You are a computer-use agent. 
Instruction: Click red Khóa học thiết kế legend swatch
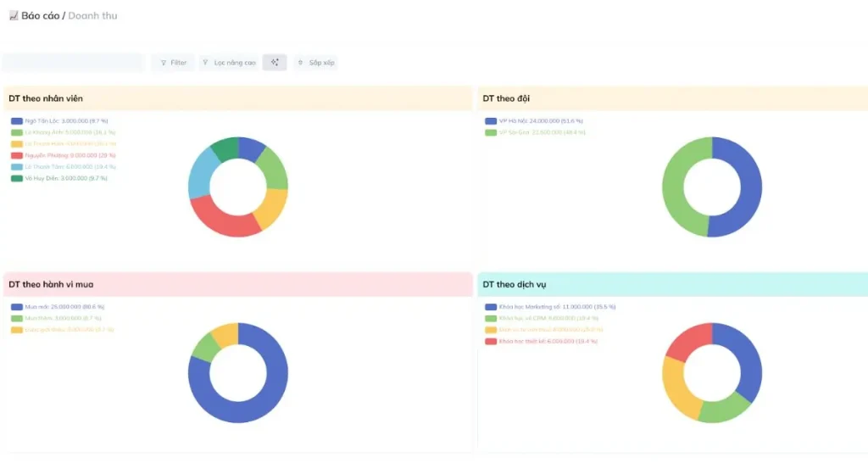coord(491,341)
